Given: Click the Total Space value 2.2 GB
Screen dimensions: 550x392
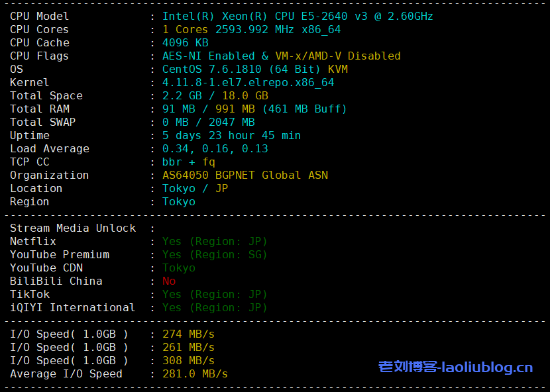Looking at the screenshot, I should 179,95.
